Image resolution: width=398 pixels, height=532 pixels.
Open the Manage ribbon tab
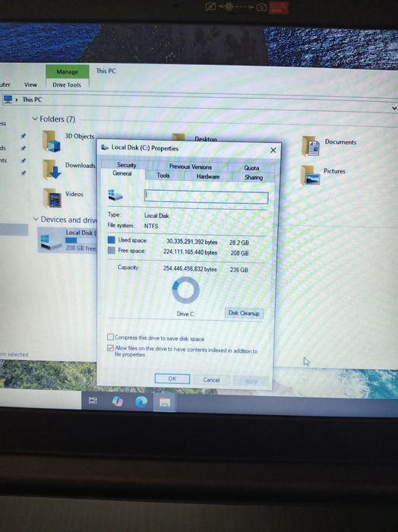(x=67, y=71)
